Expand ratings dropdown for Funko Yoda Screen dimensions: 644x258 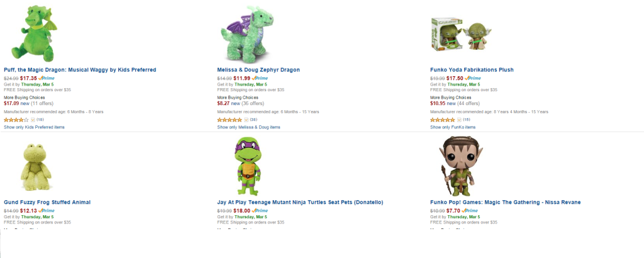(x=459, y=120)
